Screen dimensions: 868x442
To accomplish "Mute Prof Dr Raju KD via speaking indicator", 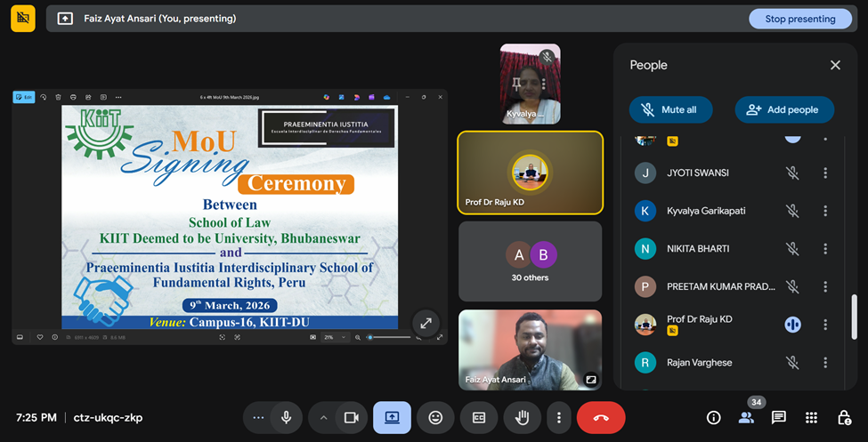I will point(792,325).
